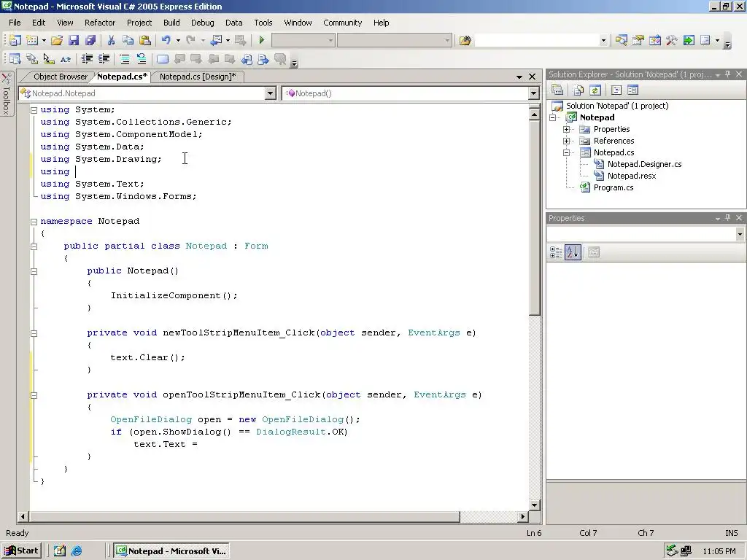747x560 pixels.
Task: Select Program.cs in Solution Explorer
Action: tap(613, 187)
